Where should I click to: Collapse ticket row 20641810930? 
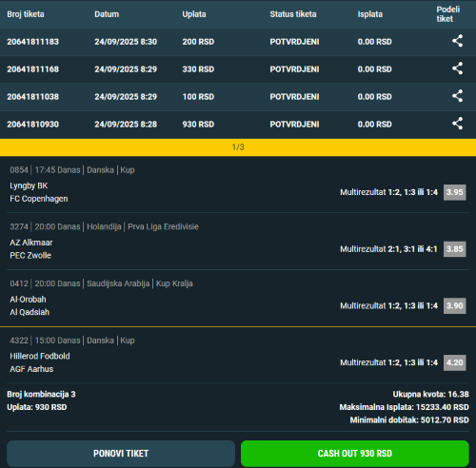click(x=238, y=125)
